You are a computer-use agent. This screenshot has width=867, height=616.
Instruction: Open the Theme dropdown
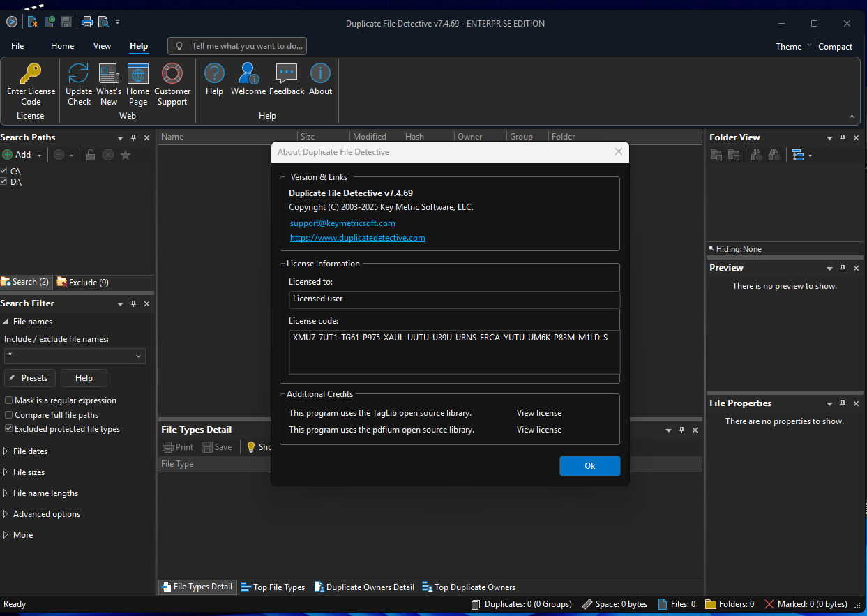pos(794,46)
